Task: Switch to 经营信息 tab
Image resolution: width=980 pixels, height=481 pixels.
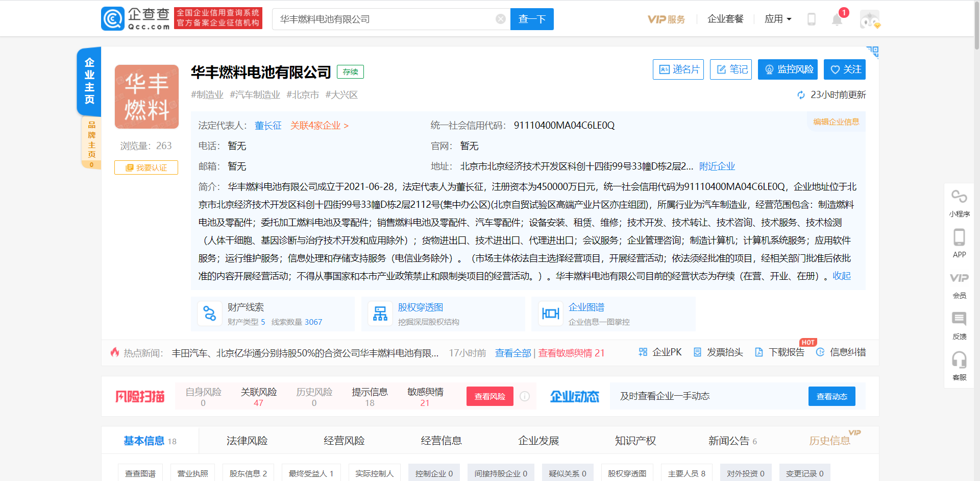Action: click(x=441, y=441)
